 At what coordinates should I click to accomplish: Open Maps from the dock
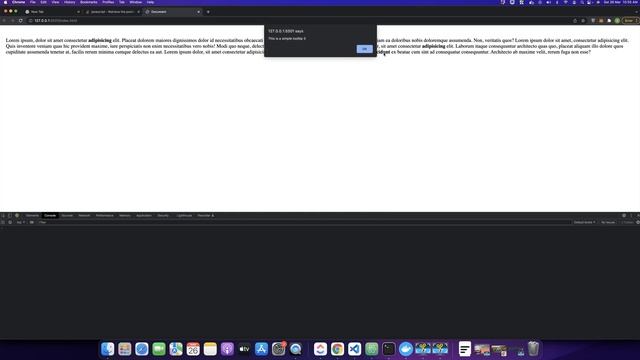click(176, 349)
